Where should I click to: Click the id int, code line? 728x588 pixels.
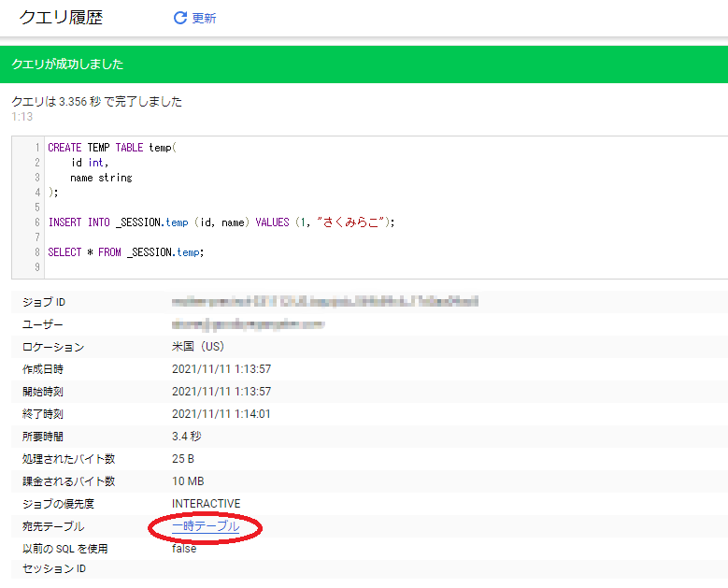[x=90, y=163]
